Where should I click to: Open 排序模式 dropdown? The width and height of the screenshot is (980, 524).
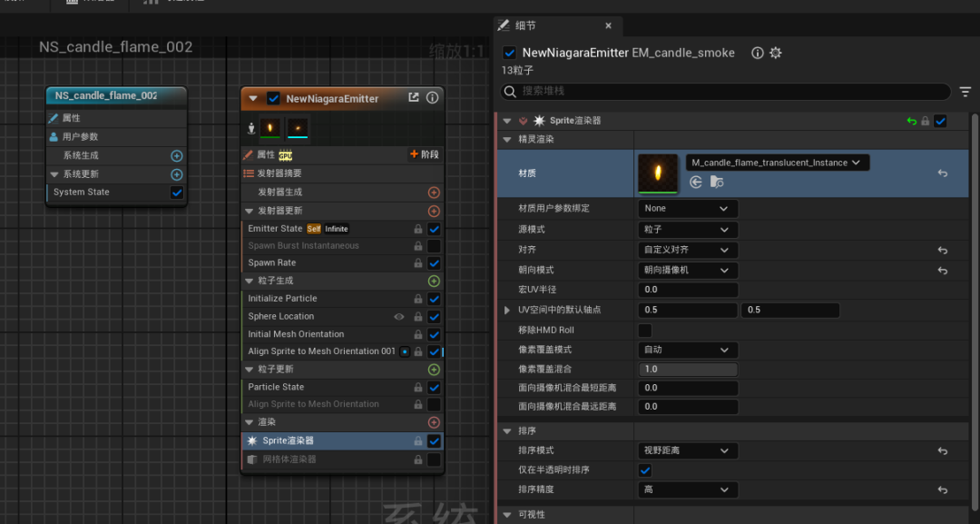[688, 450]
